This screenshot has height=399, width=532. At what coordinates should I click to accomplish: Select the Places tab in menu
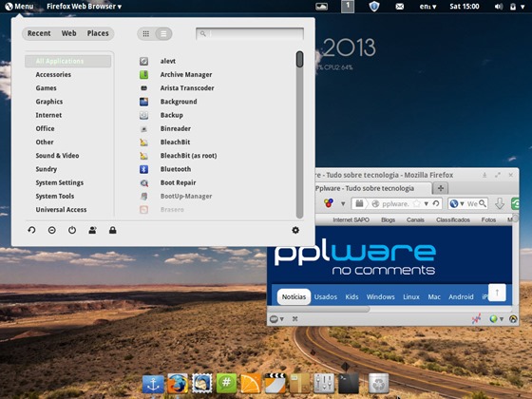coord(98,33)
